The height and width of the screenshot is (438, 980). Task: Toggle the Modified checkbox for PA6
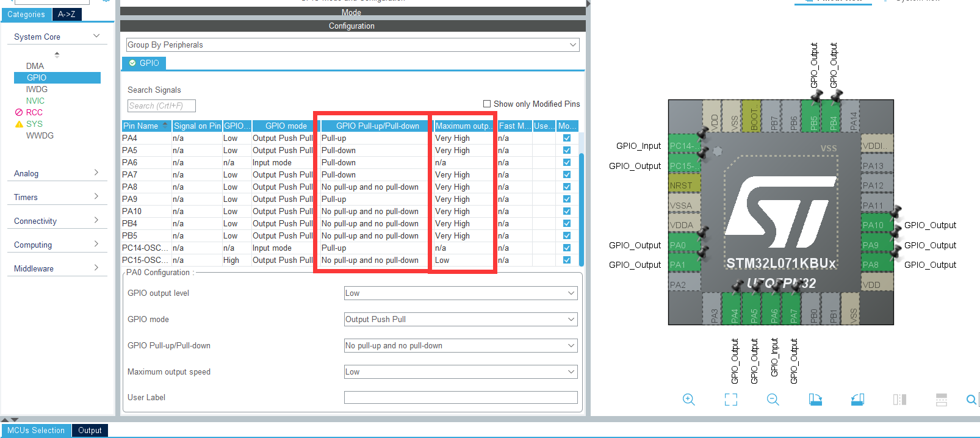(x=567, y=162)
